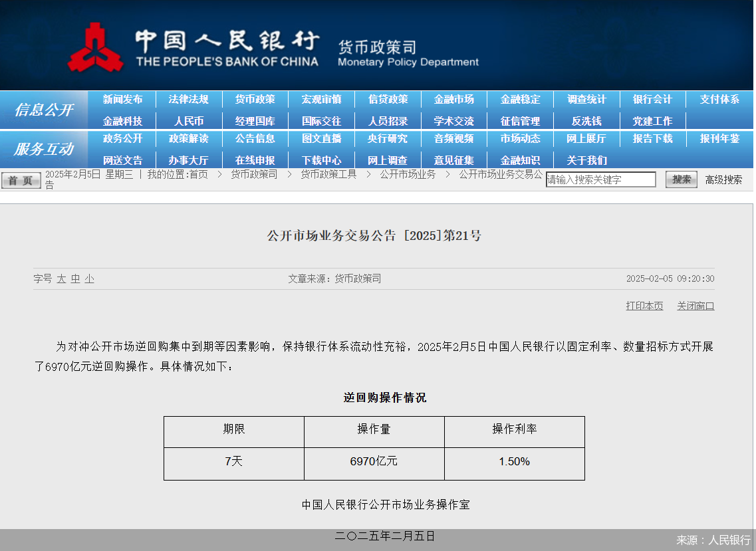Open the 新闻发布 menu item
This screenshot has width=756, height=551.
click(x=122, y=99)
